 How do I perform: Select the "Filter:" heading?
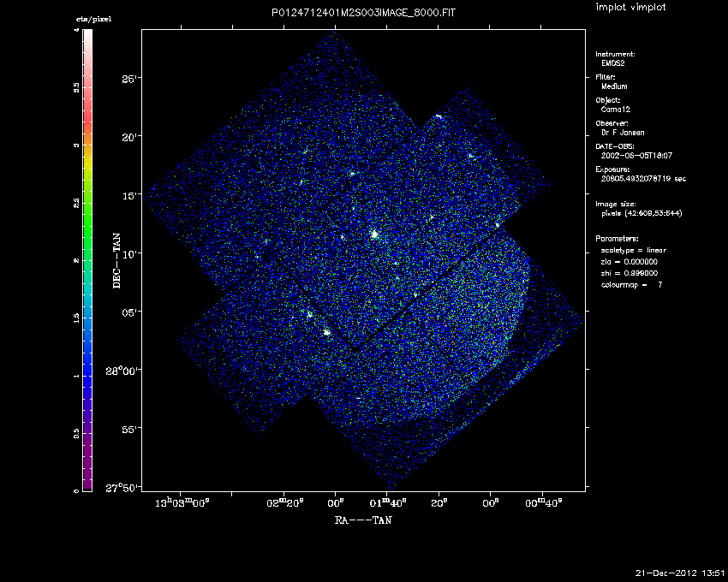pos(606,77)
